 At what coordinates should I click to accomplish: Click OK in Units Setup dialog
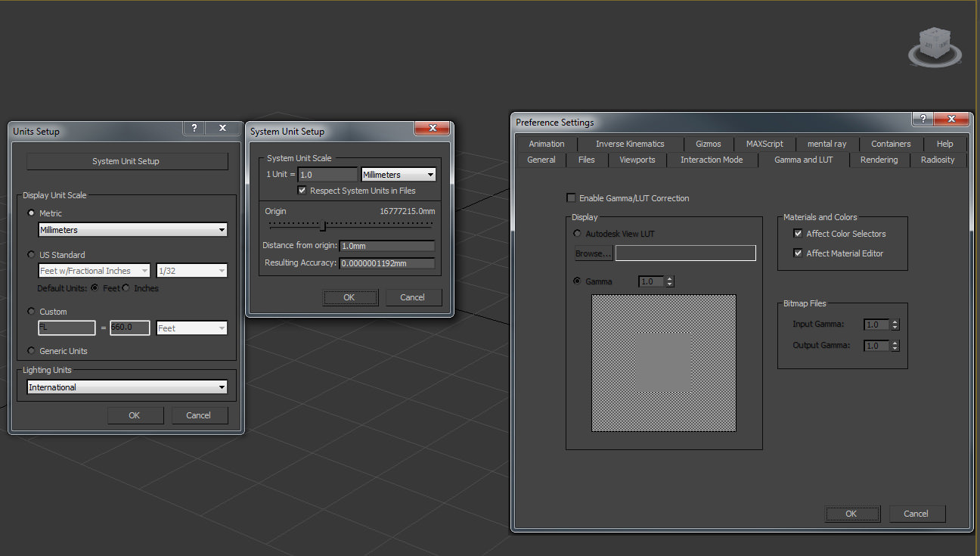135,415
